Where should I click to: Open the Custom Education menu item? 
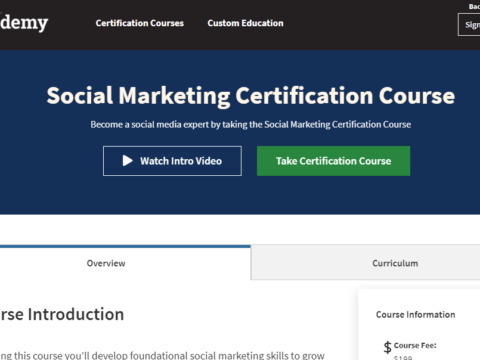pos(245,23)
